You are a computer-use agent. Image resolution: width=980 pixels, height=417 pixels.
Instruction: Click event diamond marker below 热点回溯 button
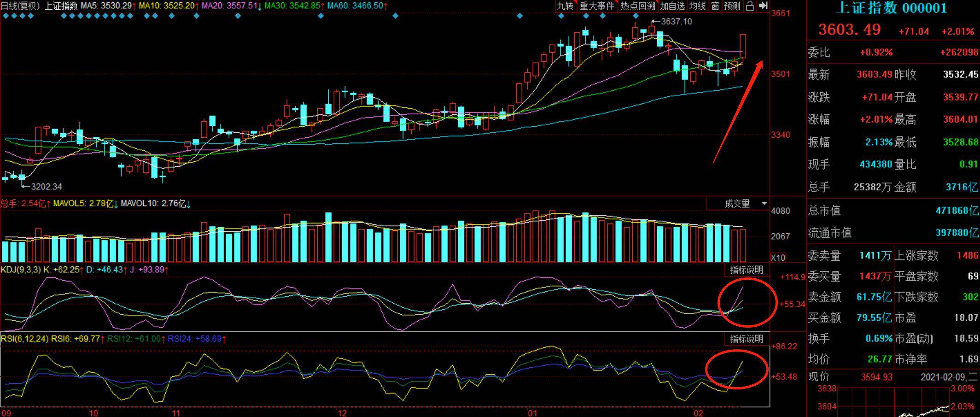point(636,16)
